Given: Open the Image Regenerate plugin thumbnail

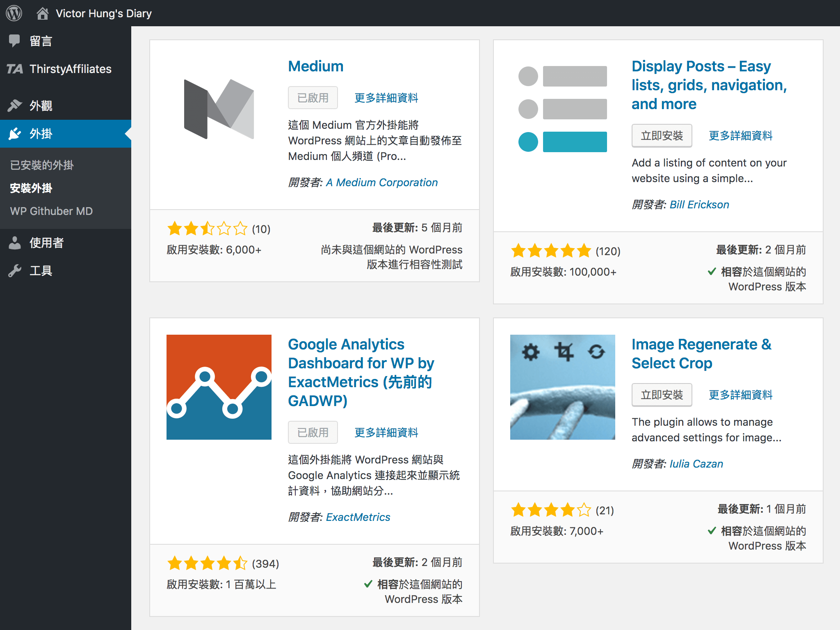Looking at the screenshot, I should [563, 387].
